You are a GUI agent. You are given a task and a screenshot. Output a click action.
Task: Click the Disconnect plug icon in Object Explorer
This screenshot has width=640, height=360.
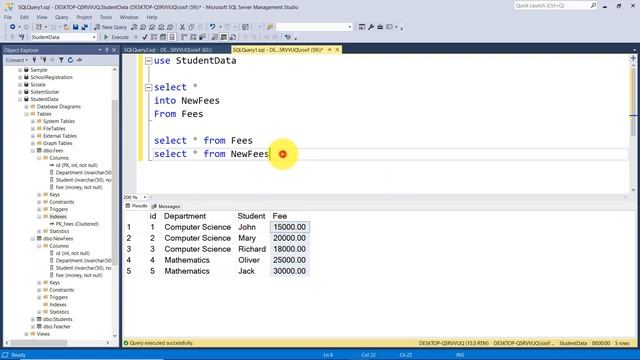point(43,60)
